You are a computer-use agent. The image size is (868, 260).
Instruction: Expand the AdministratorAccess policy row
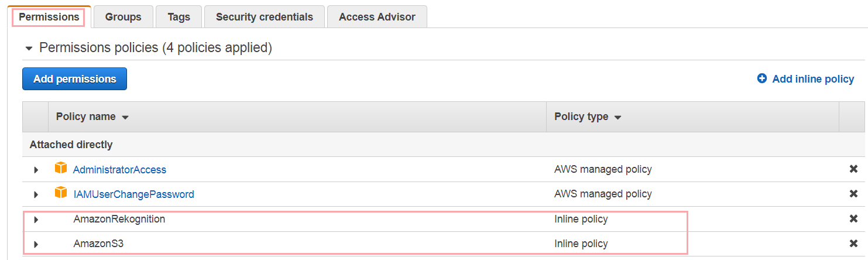pyautogui.click(x=36, y=170)
